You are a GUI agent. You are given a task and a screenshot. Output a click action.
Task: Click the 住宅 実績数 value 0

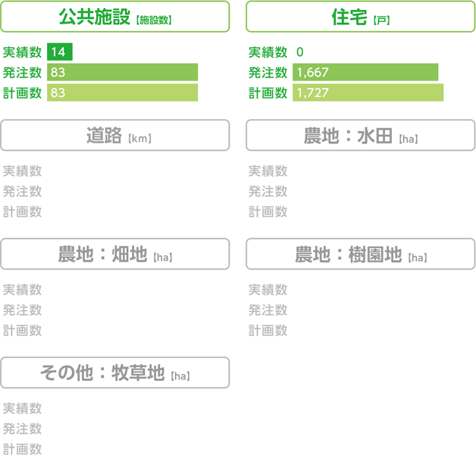coord(299,52)
